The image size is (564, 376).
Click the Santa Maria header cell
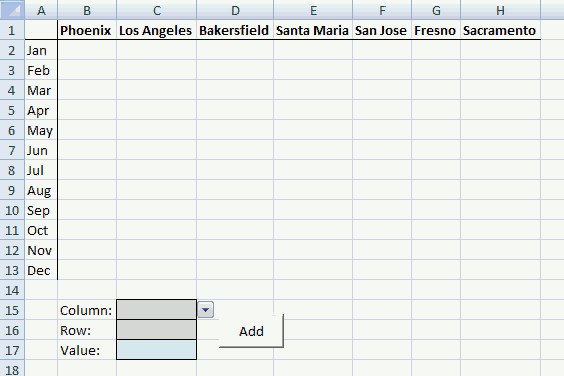pyautogui.click(x=313, y=30)
